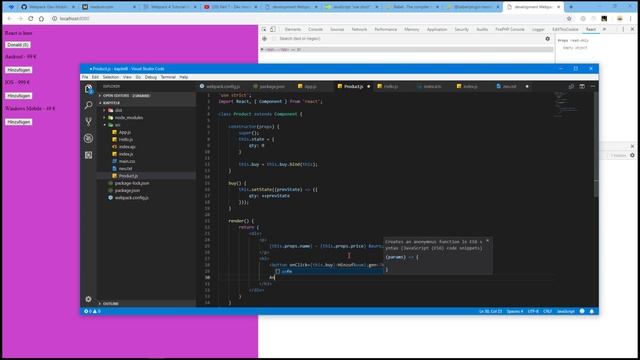Open the File menu in VS Code
The width and height of the screenshot is (640, 360).
tap(85, 77)
